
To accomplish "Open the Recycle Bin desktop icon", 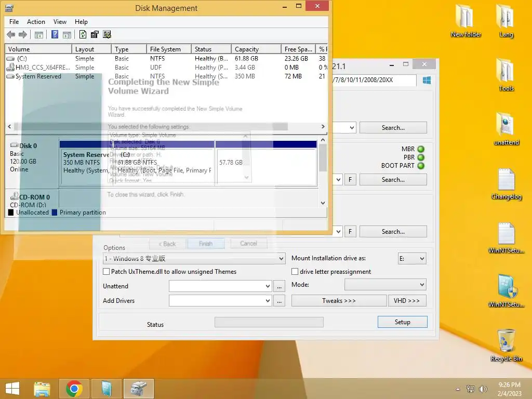I will 506,345.
